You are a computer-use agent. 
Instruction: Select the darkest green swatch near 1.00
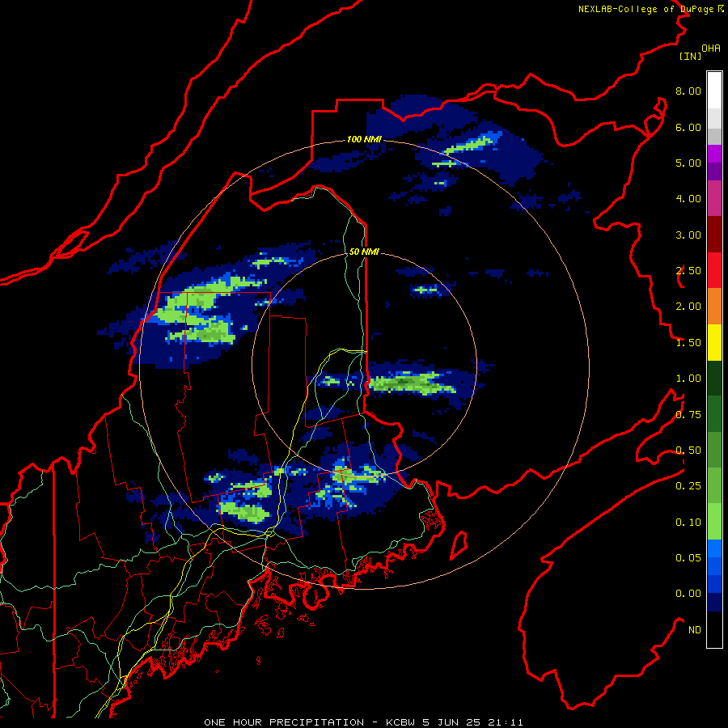click(x=714, y=378)
